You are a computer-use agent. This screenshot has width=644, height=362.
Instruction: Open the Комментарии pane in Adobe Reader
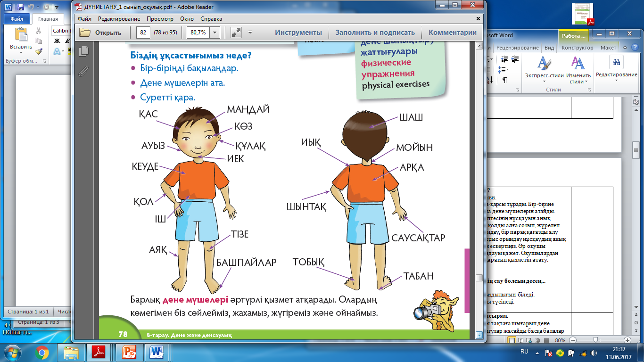pos(453,33)
